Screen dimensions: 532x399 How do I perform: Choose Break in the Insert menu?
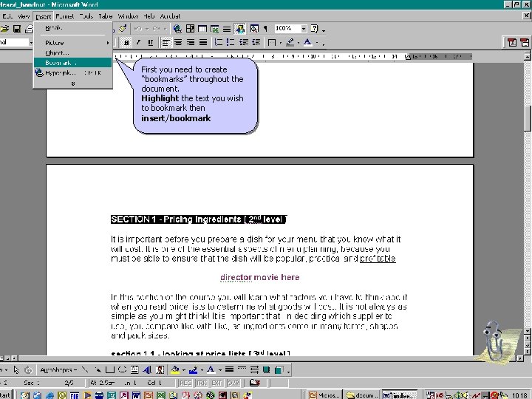[x=72, y=28]
